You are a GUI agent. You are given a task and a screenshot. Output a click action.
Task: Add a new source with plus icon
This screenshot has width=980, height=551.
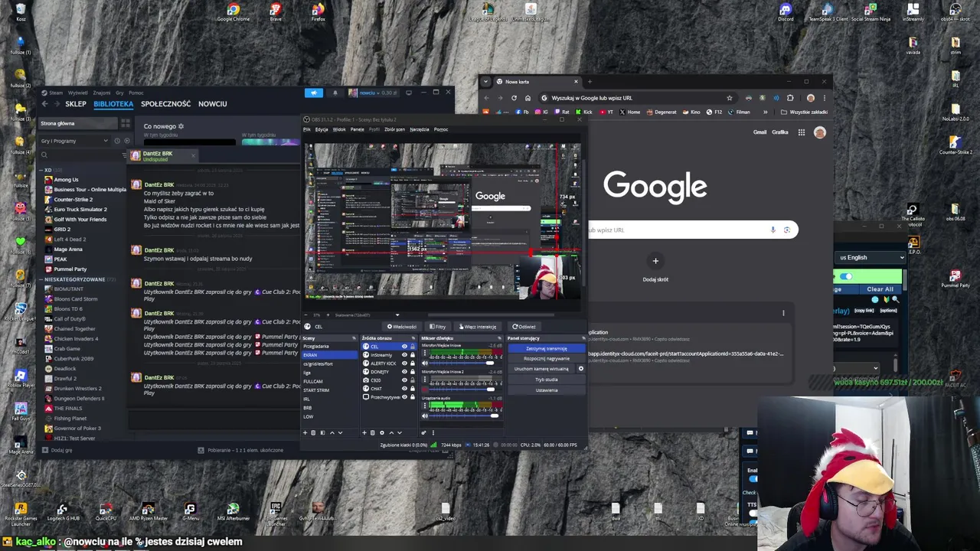364,432
